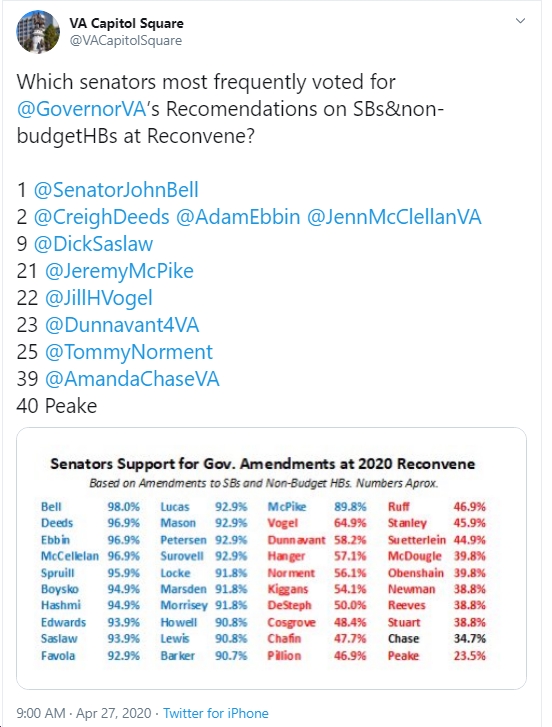
Task: Open the @AdamEbbin mention
Action: (238, 217)
